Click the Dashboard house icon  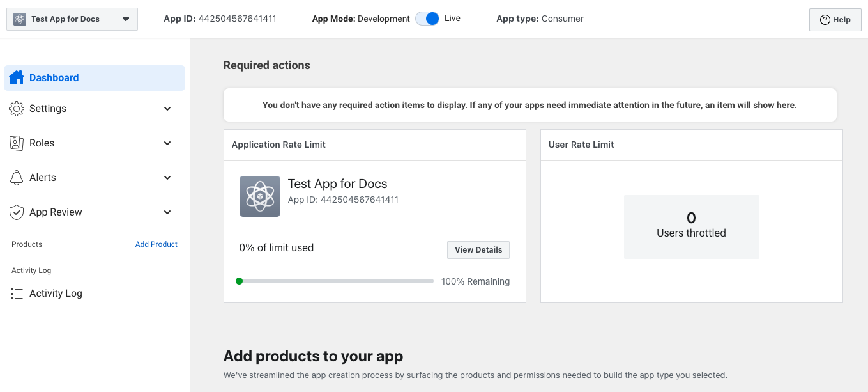pyautogui.click(x=17, y=77)
